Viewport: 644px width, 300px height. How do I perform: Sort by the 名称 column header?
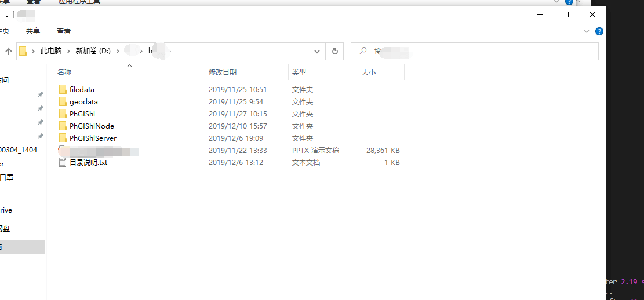click(x=64, y=72)
